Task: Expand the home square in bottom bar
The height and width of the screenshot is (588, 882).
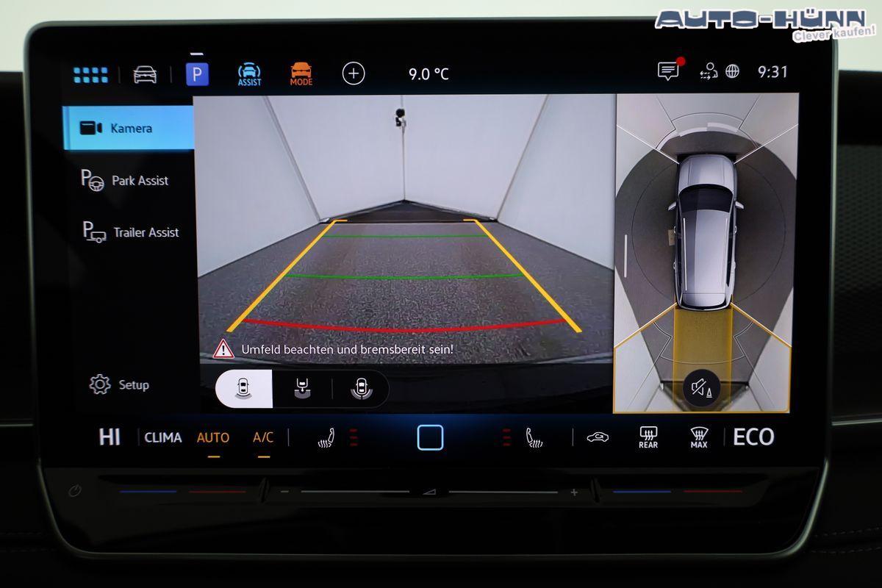Action: (x=430, y=437)
